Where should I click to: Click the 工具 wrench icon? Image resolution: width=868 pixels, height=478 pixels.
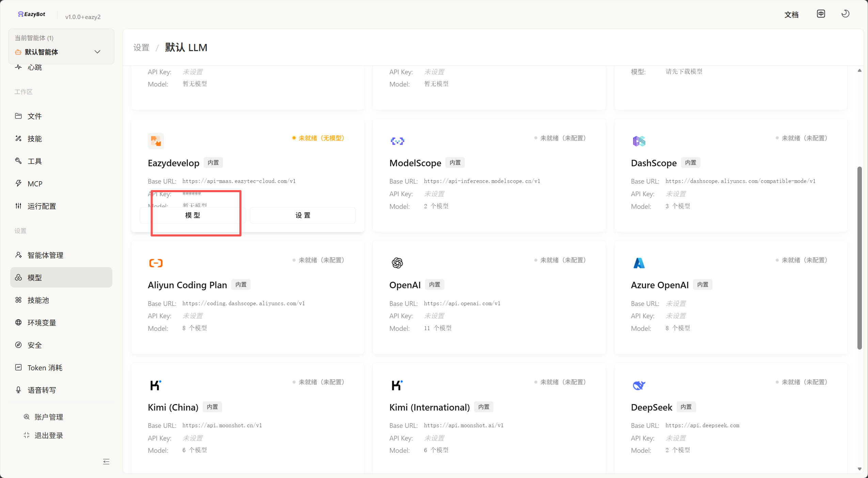[x=18, y=161]
